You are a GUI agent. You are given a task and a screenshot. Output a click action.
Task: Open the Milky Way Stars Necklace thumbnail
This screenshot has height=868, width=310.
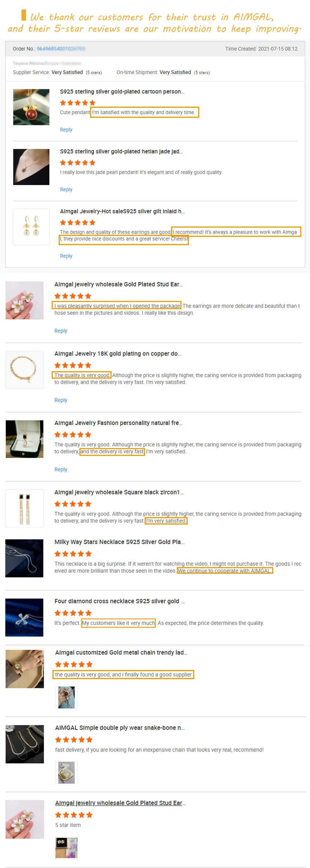(x=24, y=558)
